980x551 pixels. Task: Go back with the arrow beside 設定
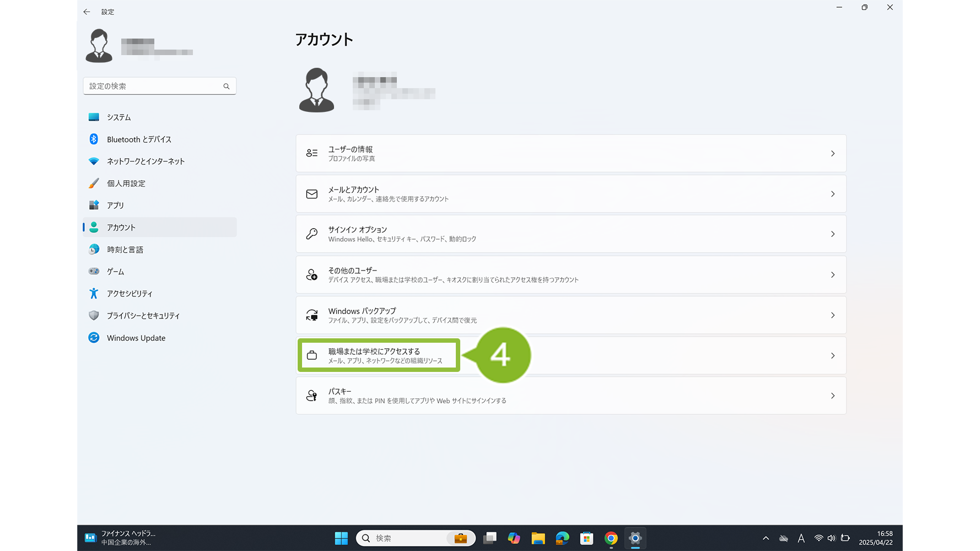[87, 12]
